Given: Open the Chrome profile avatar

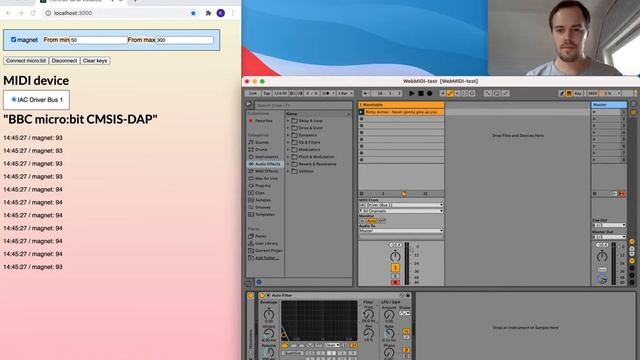Looking at the screenshot, I should (221, 13).
